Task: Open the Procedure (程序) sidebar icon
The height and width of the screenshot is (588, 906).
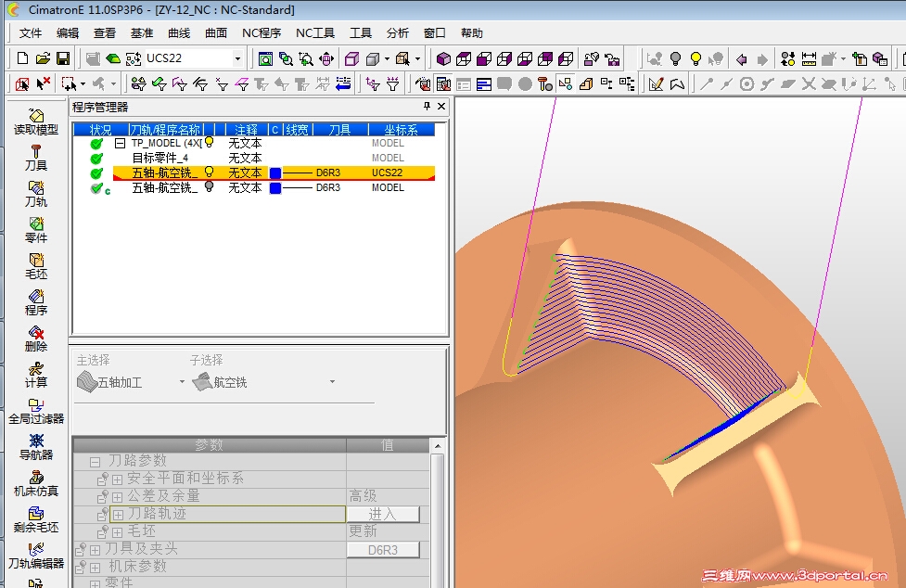Action: pyautogui.click(x=36, y=302)
